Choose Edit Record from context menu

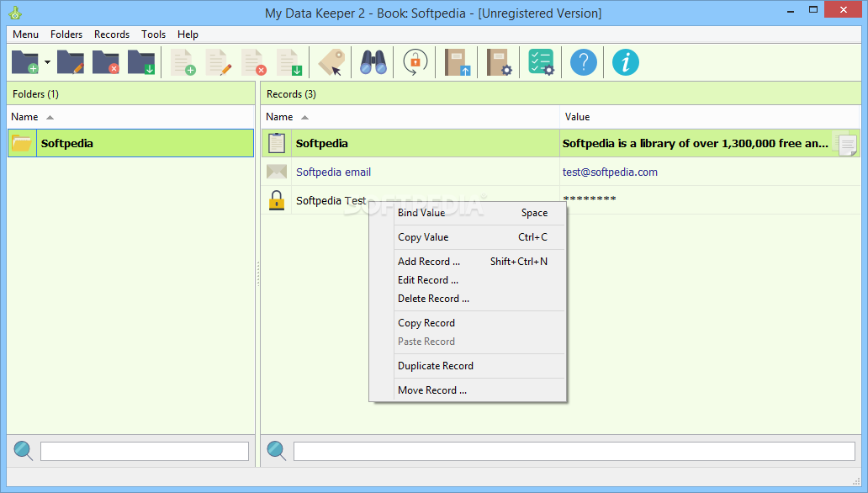point(468,280)
